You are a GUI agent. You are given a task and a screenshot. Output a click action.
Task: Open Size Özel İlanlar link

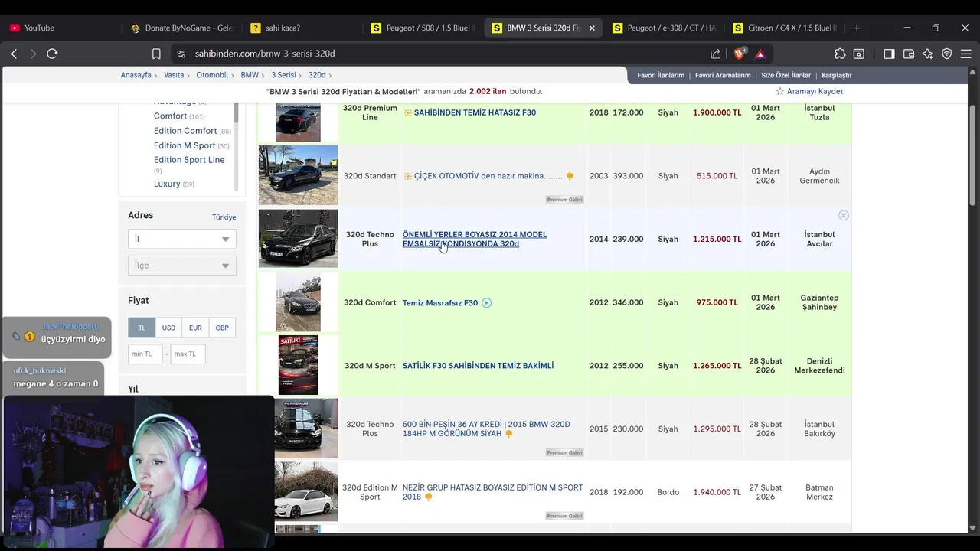click(786, 75)
